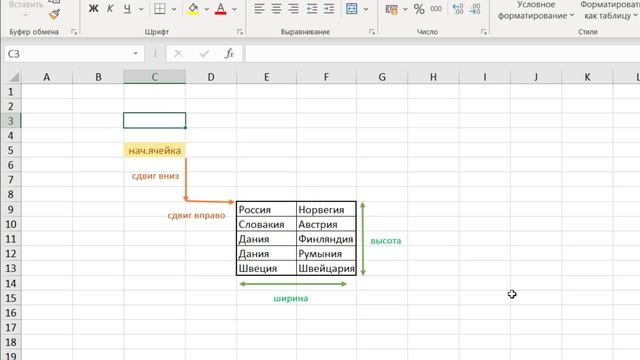Decrease indent

tap(312, 9)
